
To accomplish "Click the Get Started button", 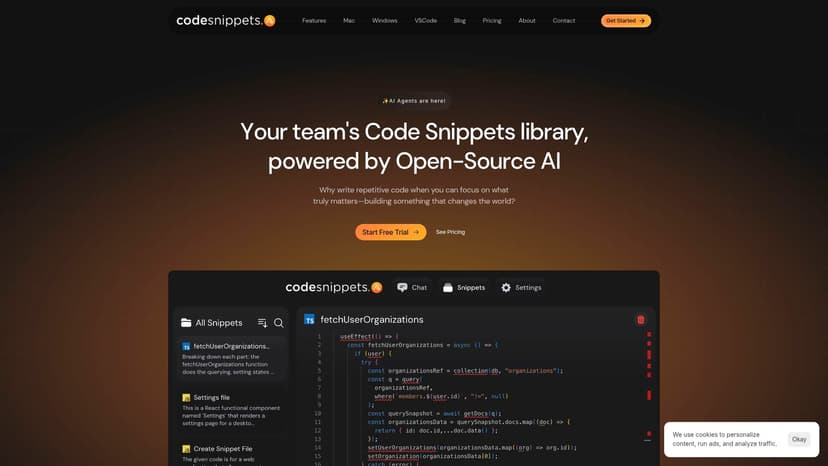I will point(626,21).
